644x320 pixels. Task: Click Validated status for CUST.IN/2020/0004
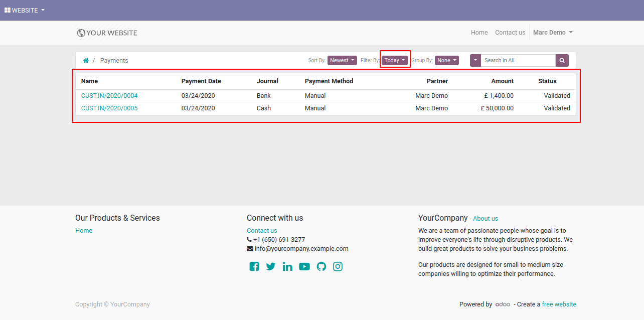pyautogui.click(x=557, y=96)
